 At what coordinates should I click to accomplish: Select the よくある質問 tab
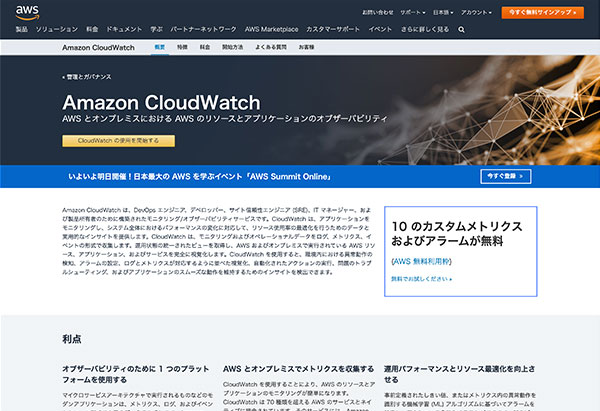271,47
